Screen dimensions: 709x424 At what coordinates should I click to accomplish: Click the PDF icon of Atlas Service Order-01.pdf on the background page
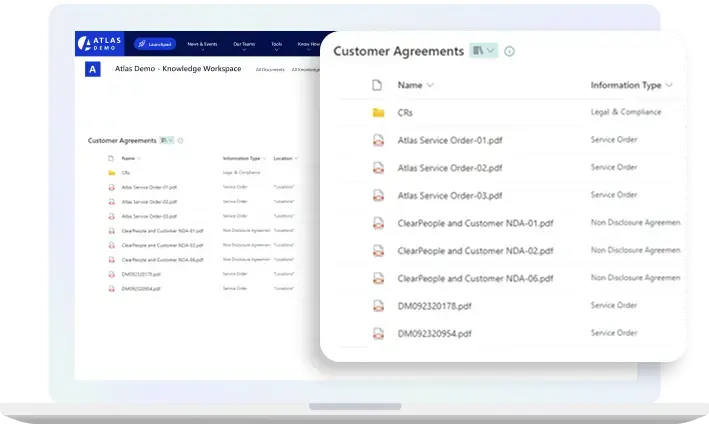111,187
